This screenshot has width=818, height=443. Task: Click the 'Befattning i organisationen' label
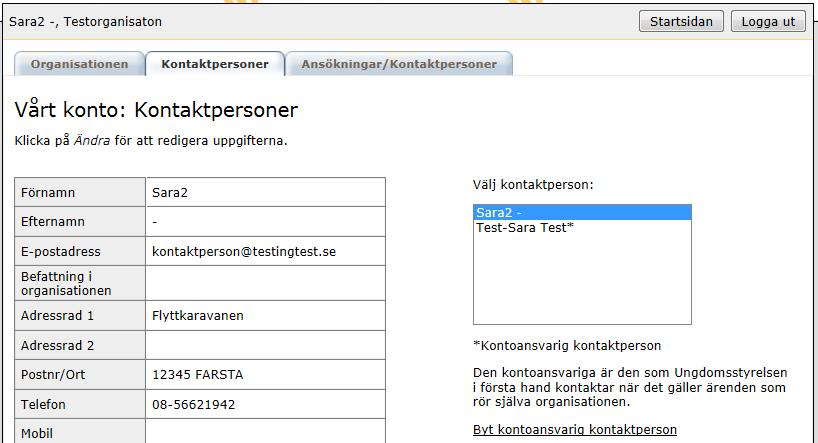[66, 283]
